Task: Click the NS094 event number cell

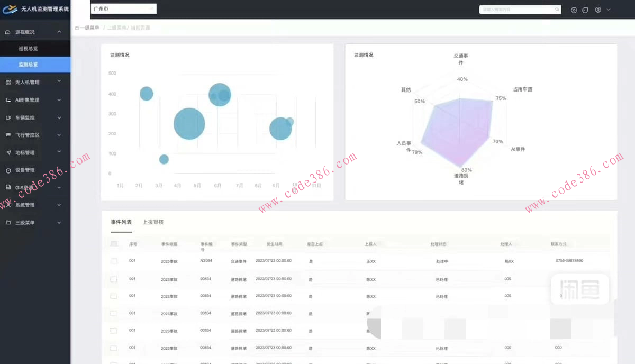Action: (x=206, y=261)
